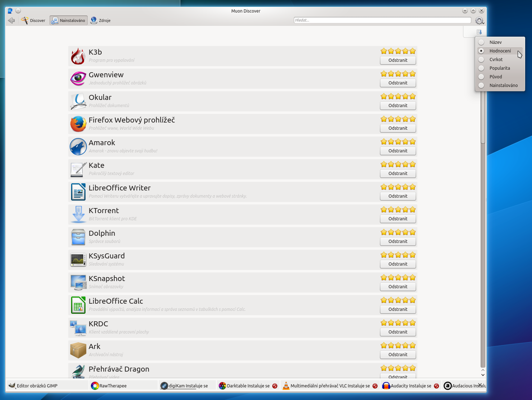The height and width of the screenshot is (400, 532).
Task: Click Odstranit for Firefox Webový prohlížeč
Action: click(398, 128)
